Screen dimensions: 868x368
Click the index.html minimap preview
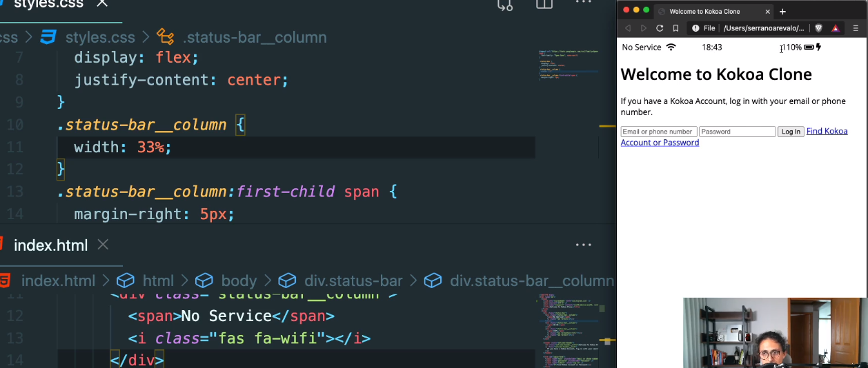568,331
